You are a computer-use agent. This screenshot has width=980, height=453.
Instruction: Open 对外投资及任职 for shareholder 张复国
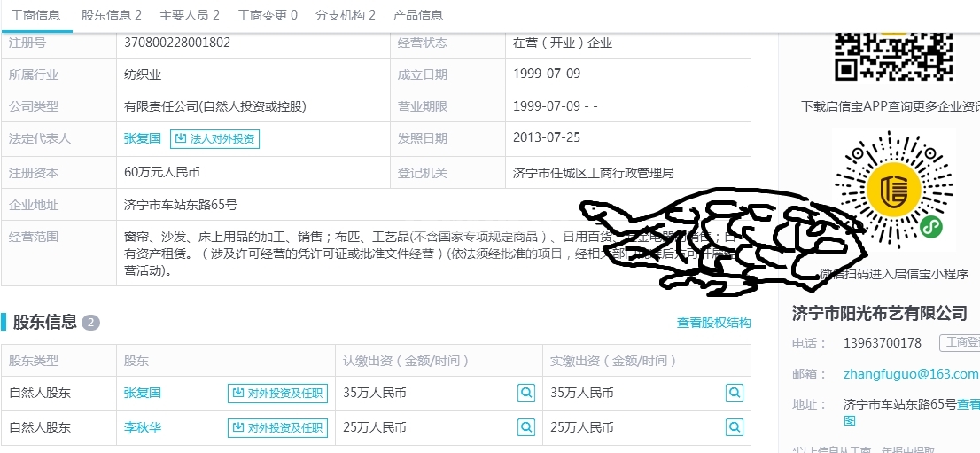point(277,393)
